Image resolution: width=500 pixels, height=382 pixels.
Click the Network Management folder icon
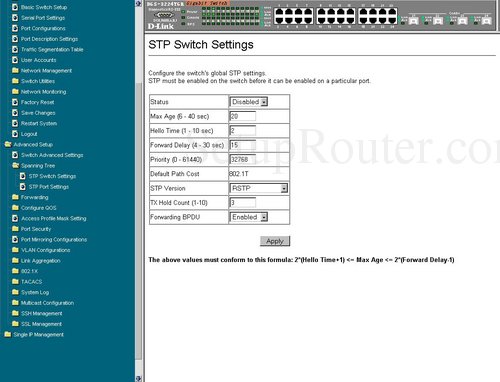(x=15, y=70)
